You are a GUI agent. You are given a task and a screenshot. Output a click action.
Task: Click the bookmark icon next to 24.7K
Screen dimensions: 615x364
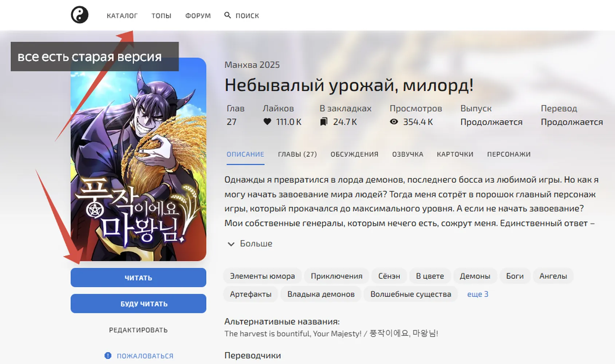point(324,122)
